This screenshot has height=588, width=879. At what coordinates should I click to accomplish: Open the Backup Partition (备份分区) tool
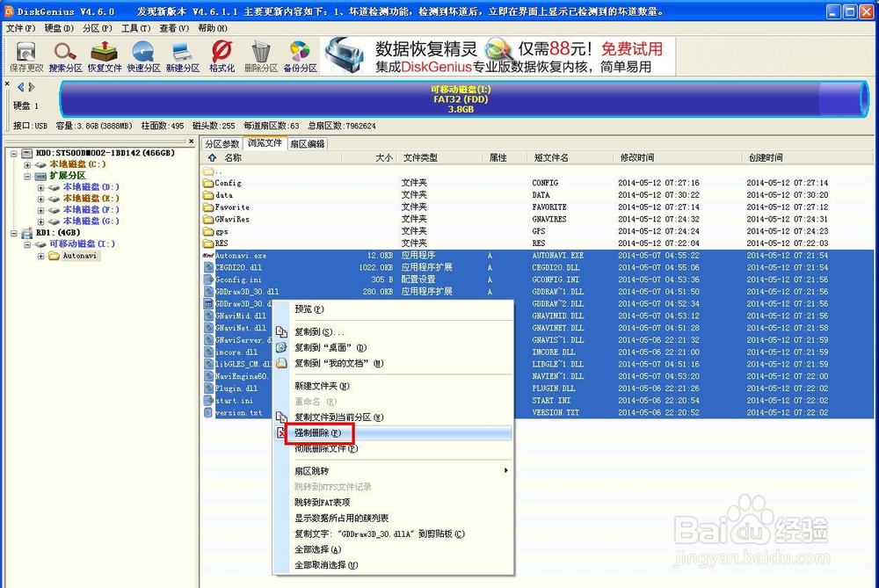(x=300, y=56)
